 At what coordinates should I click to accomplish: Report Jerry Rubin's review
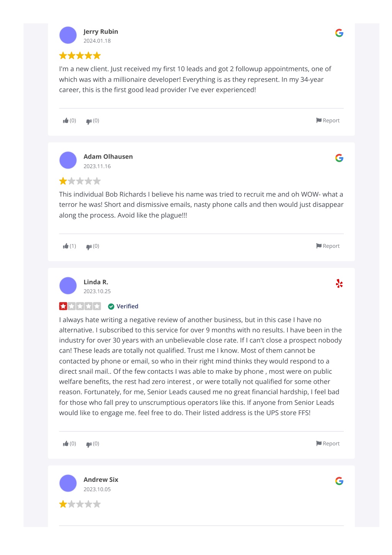(x=328, y=121)
